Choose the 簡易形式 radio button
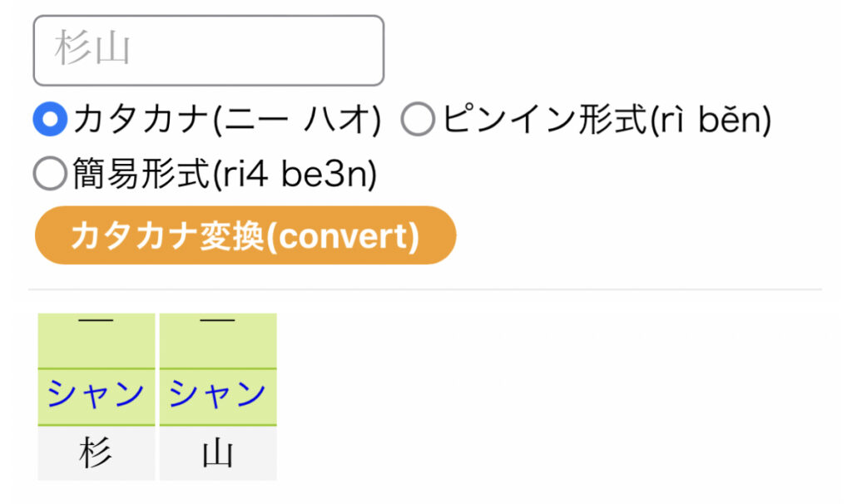This screenshot has width=852, height=504. [50, 174]
